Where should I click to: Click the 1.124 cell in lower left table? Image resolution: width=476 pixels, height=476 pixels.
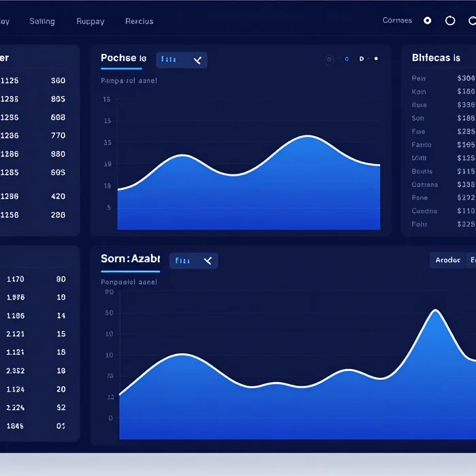coord(15,390)
